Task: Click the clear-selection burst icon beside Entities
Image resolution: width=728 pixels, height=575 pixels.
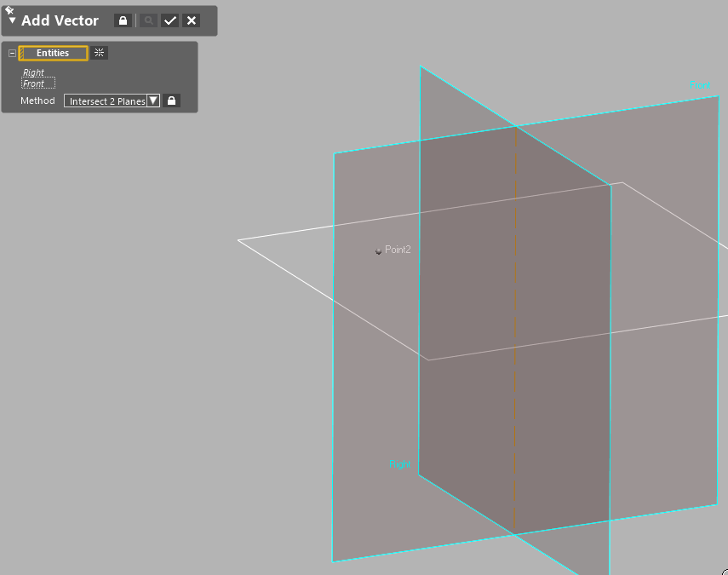Action: [x=99, y=52]
